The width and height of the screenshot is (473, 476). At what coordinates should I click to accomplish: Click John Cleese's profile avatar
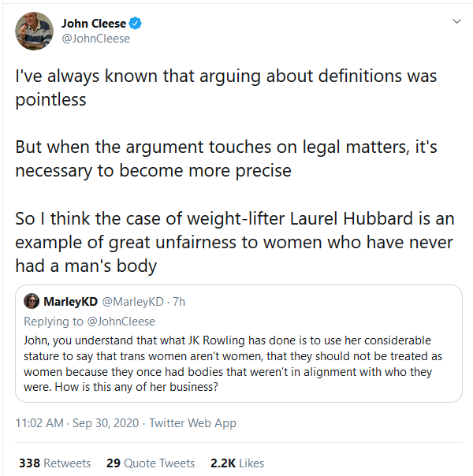tap(35, 31)
